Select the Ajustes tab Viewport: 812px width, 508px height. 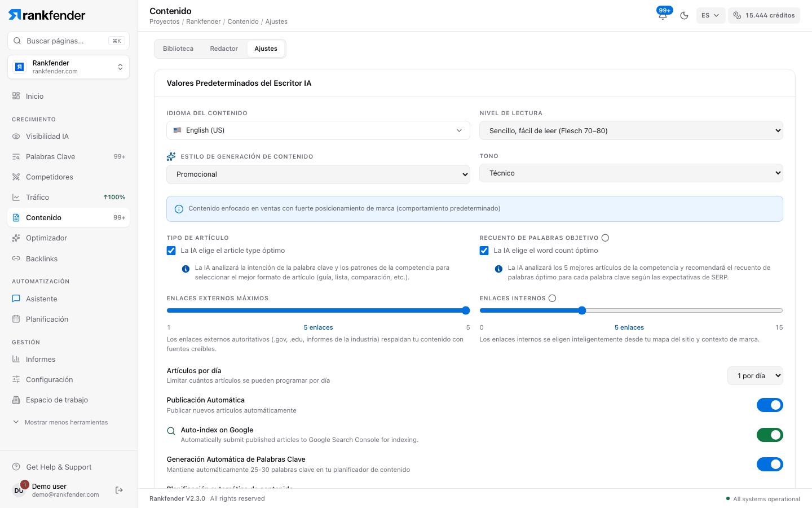click(x=266, y=49)
